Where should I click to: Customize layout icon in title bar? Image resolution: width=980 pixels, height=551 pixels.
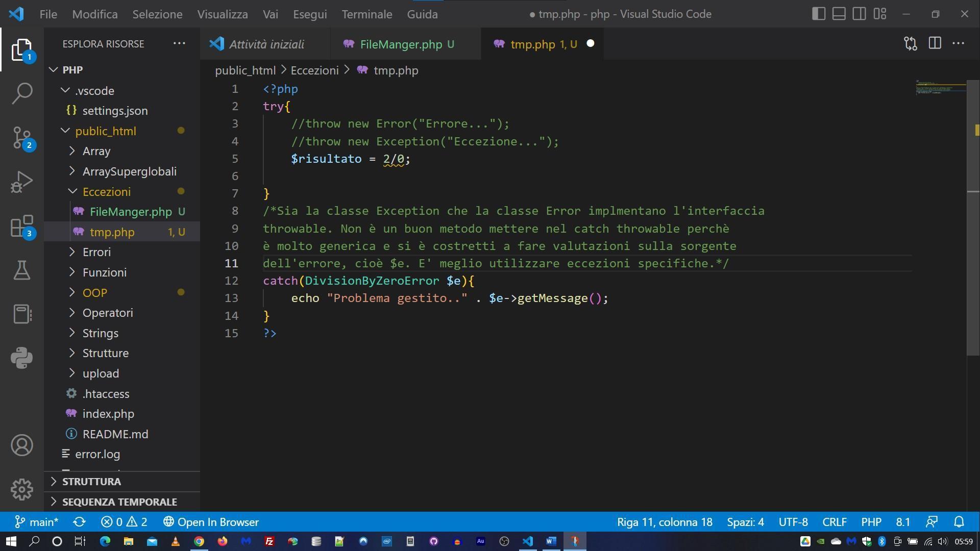pos(880,14)
